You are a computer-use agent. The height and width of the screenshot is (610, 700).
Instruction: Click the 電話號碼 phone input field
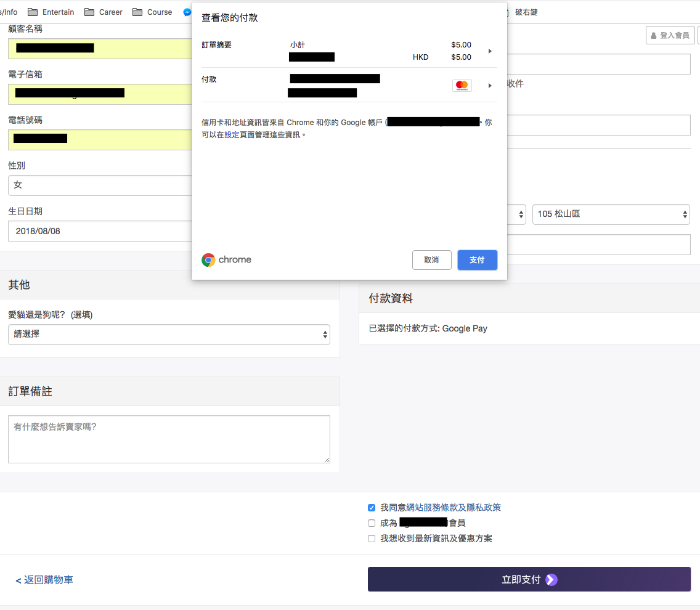pyautogui.click(x=100, y=140)
